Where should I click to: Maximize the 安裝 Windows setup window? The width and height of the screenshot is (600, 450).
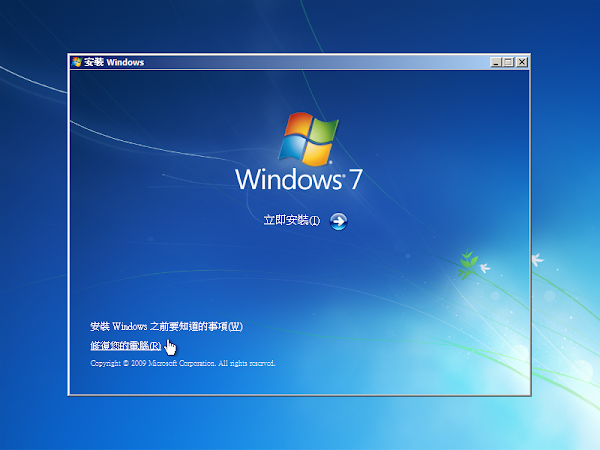(509, 62)
